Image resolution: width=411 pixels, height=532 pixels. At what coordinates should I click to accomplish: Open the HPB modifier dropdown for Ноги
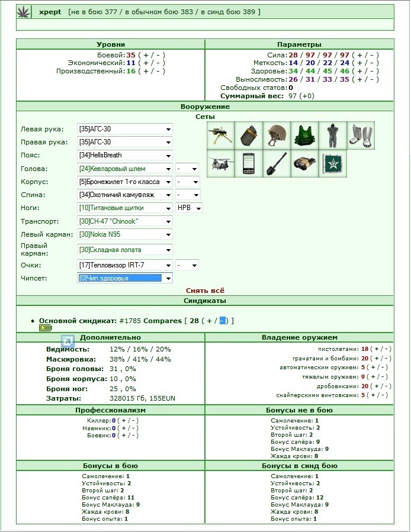pos(189,208)
